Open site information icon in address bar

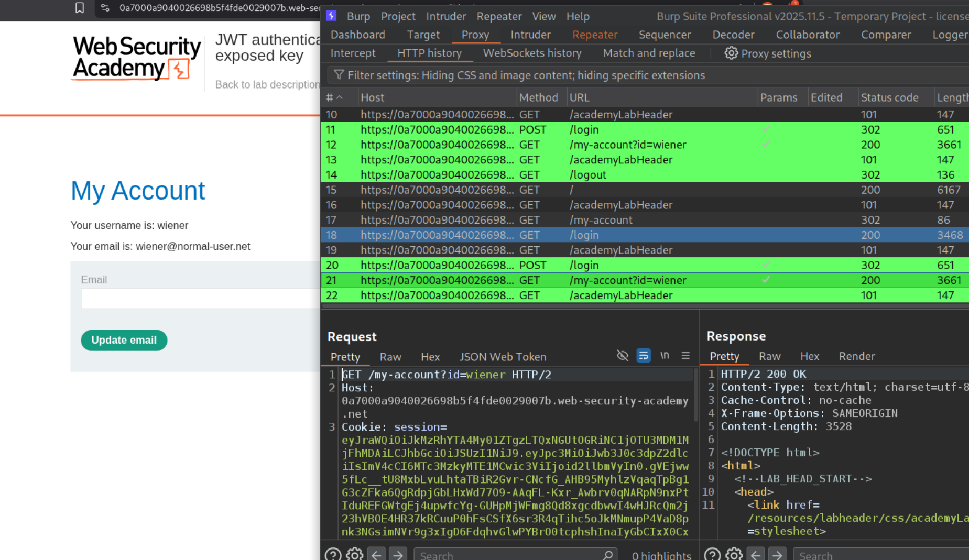pos(105,8)
